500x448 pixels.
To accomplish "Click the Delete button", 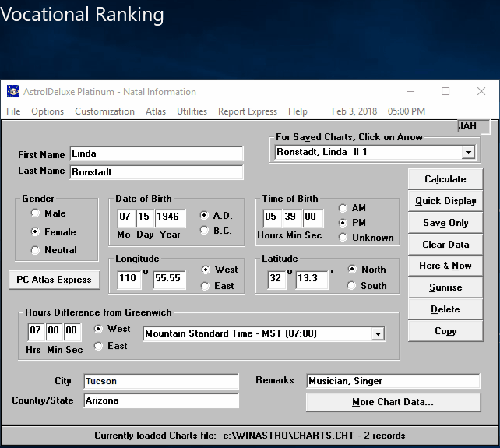I will [445, 309].
